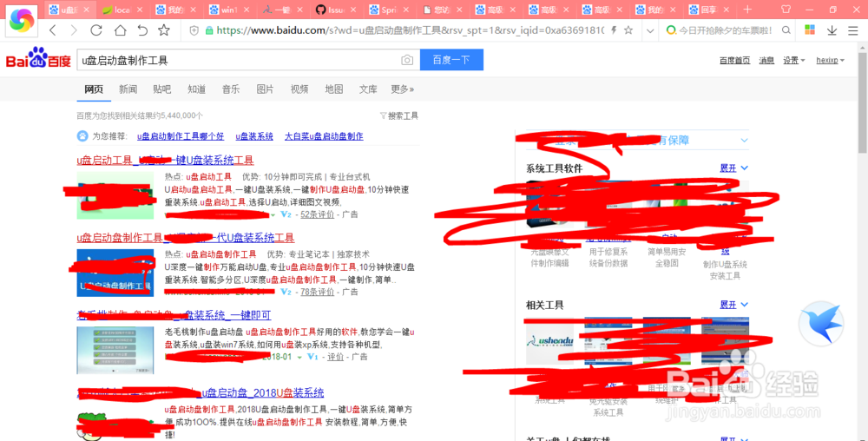Open a new tab with the plus
This screenshot has height=441, width=868.
tap(747, 10)
